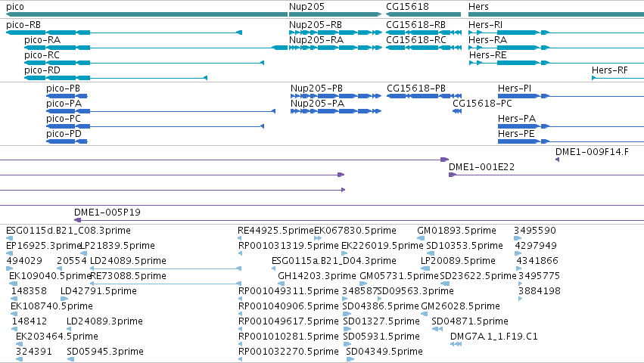The height and width of the screenshot is (363, 644).
Task: Click the pico-PC protein label
Action: pyautogui.click(x=64, y=119)
